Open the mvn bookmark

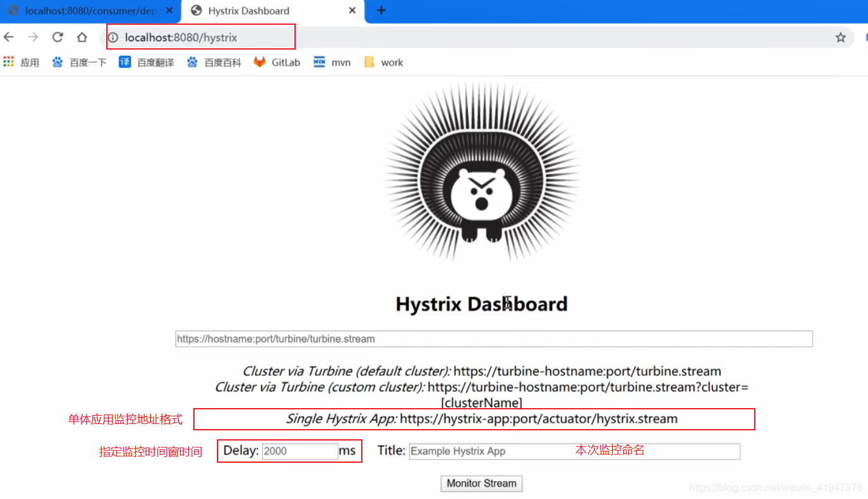click(x=332, y=62)
